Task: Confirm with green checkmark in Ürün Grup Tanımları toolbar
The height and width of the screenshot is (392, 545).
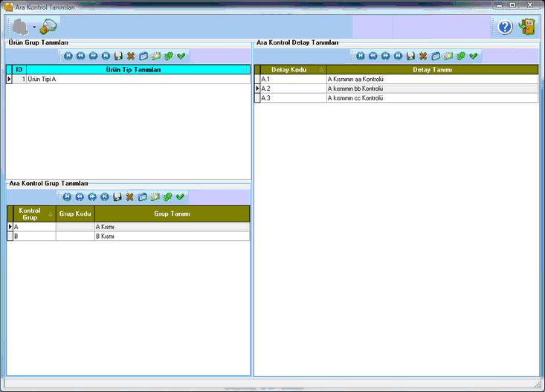Action: (x=181, y=56)
